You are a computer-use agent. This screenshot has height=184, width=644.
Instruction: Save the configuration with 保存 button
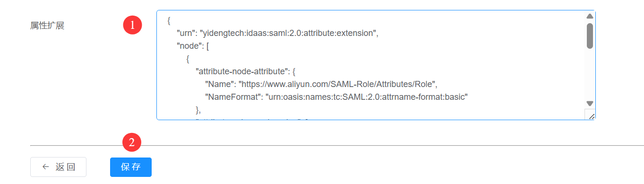131,167
